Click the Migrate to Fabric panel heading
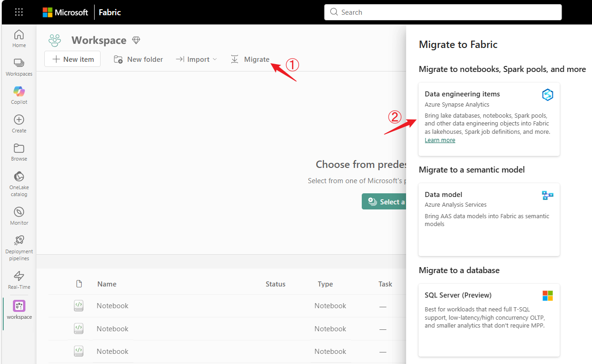 pyautogui.click(x=458, y=44)
